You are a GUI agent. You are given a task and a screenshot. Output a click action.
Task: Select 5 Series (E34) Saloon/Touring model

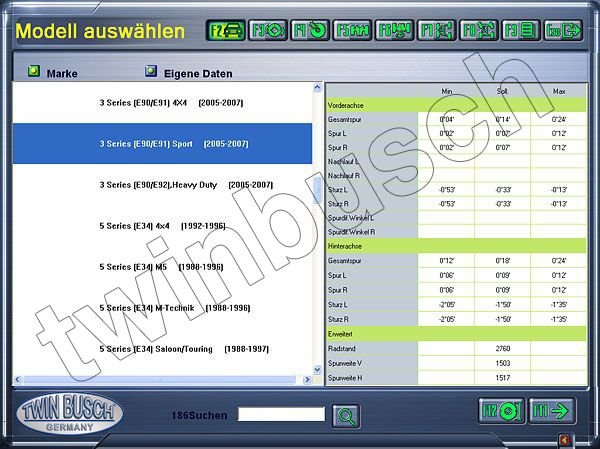coord(162,349)
